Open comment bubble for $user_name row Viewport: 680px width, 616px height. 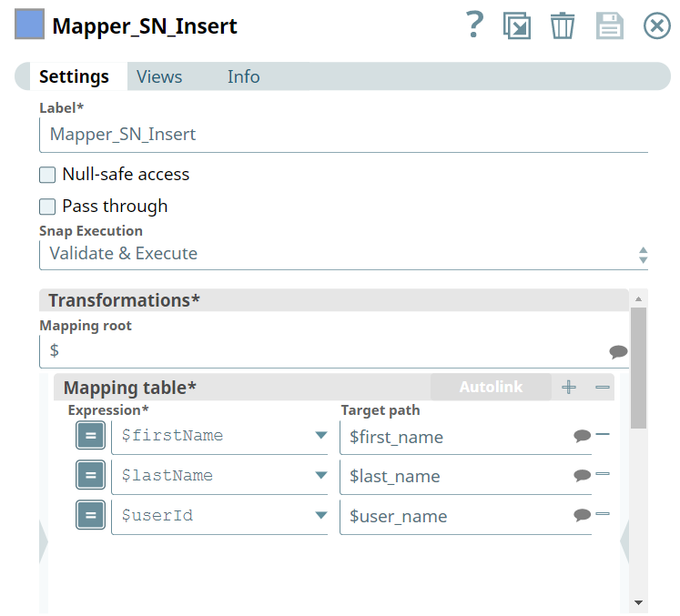[582, 515]
